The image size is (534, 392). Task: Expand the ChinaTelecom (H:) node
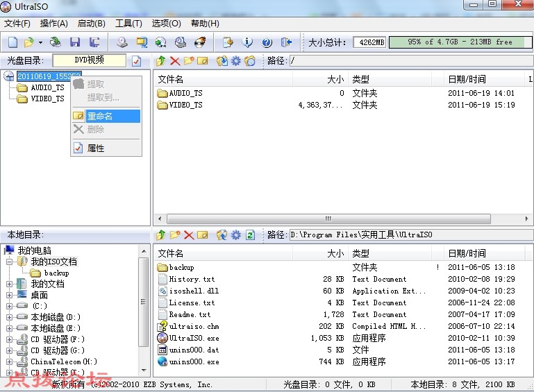point(10,361)
